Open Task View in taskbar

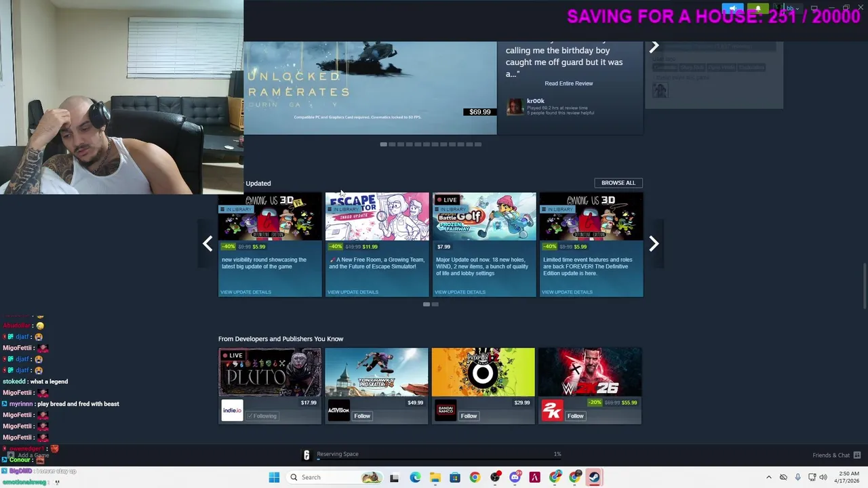point(394,477)
